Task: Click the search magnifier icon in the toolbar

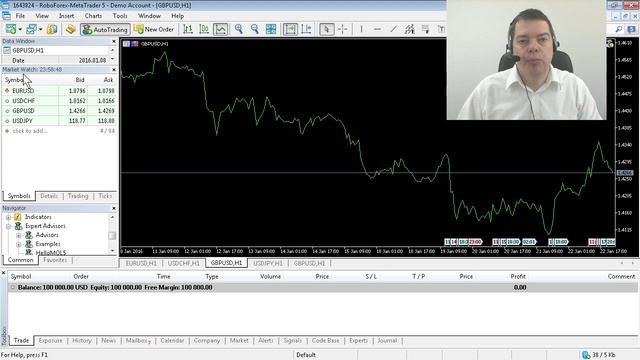Action: coord(619,29)
